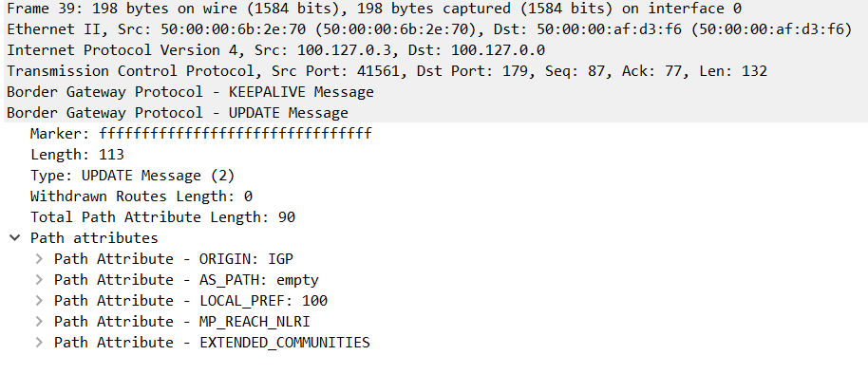Screen dimensions: 868x374
Task: Expand the AS_PATH: empty attribute
Action: 39,280
